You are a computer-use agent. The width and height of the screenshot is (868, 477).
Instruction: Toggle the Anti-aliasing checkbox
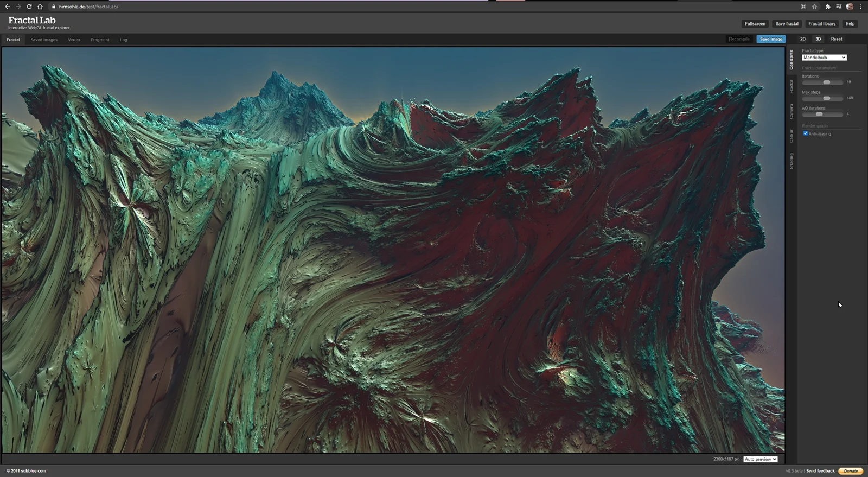point(805,133)
